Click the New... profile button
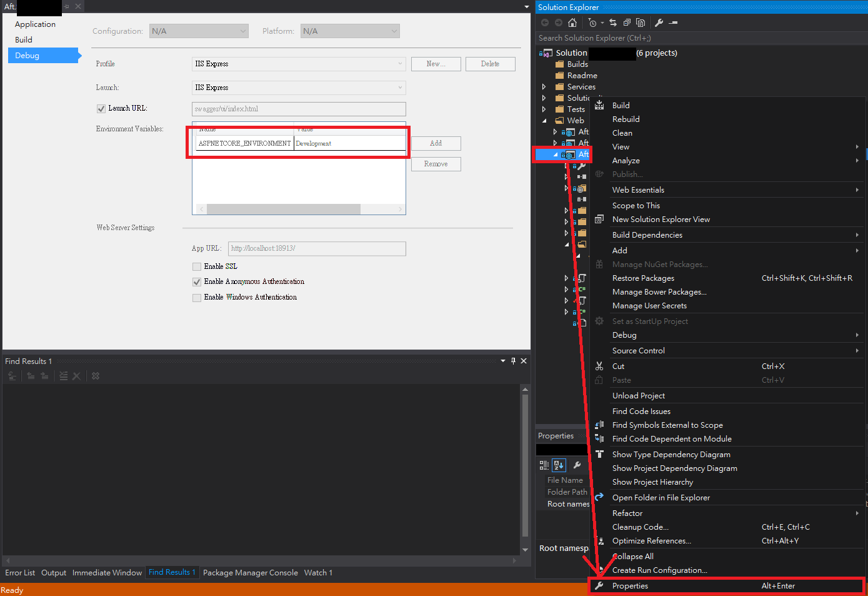Image resolution: width=868 pixels, height=596 pixels. point(436,64)
